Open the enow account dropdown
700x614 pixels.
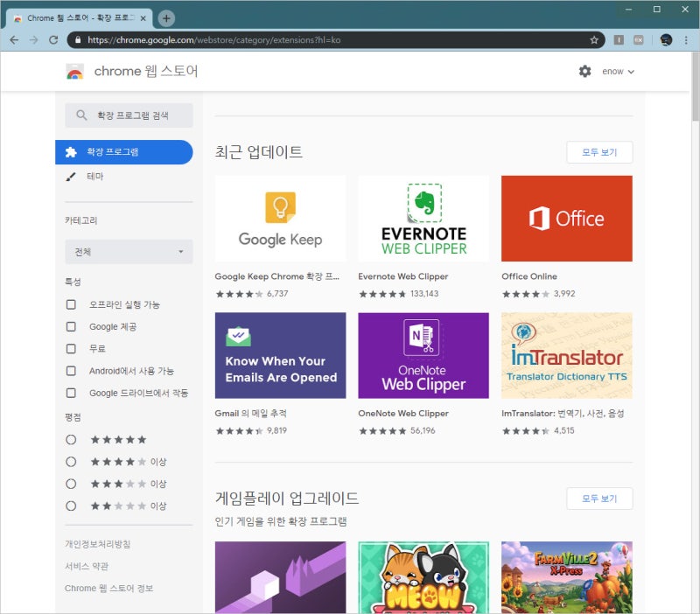pos(618,72)
